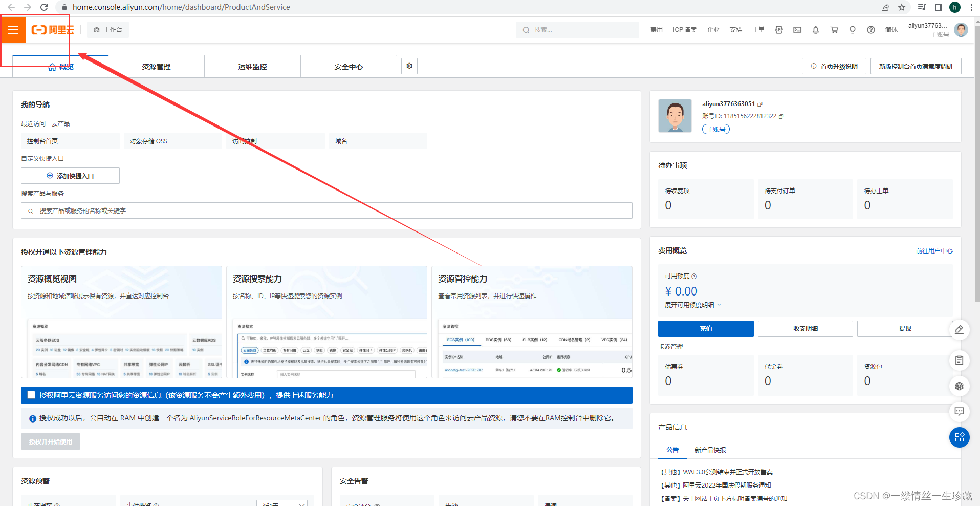The image size is (980, 506).
Task: Open notifications bell
Action: (816, 30)
